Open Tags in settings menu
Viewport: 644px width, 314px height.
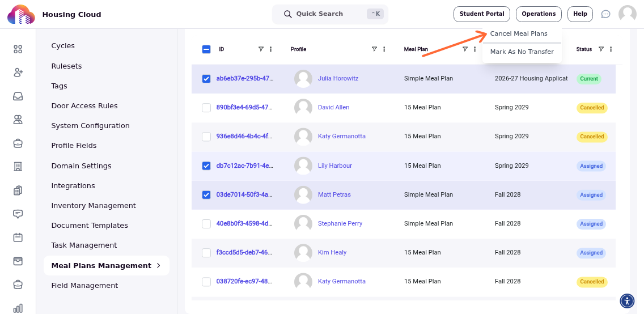tap(59, 86)
